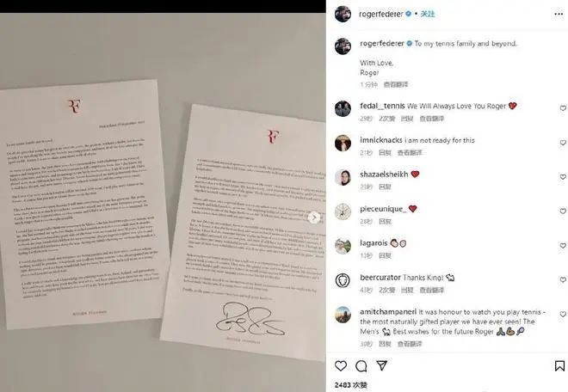Translate amitchampaneri's comment
Screen dimensions: 568x392
[x=410, y=344]
